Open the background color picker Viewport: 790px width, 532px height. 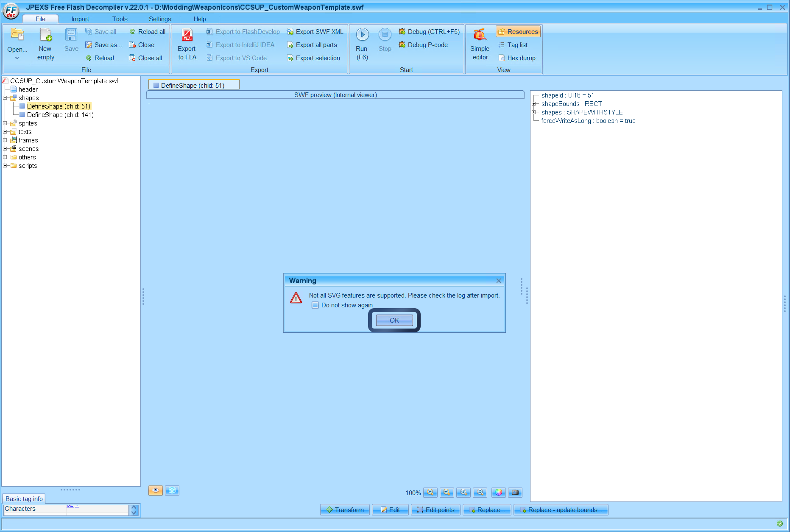[498, 493]
